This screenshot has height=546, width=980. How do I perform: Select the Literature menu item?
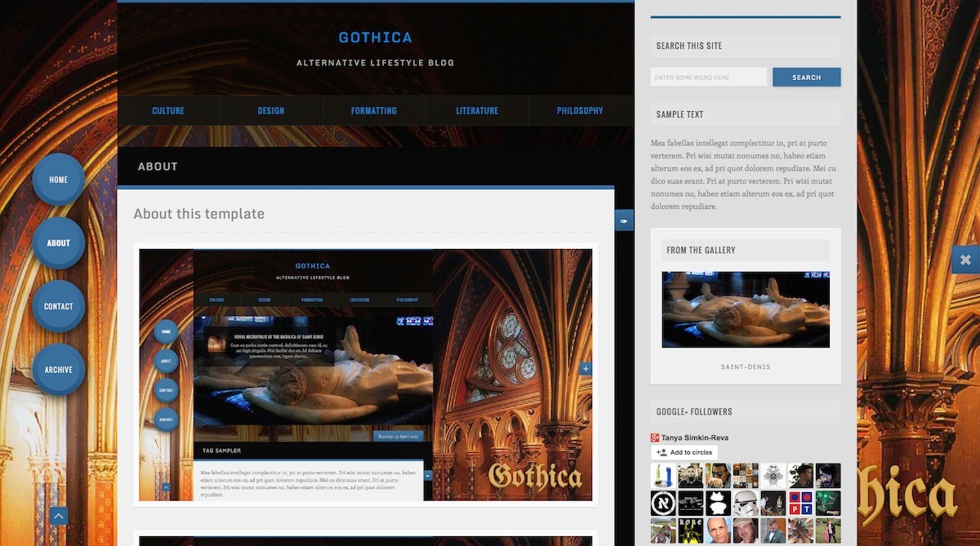coord(477,111)
